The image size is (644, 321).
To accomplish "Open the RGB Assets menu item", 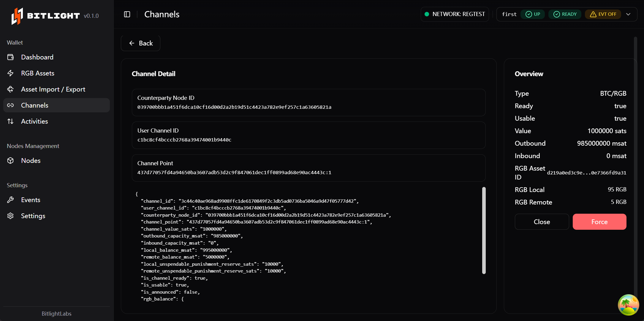I will coord(38,73).
